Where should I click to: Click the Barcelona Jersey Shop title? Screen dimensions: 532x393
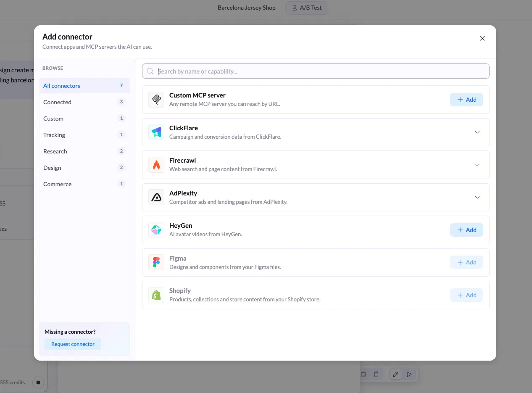[x=247, y=8]
